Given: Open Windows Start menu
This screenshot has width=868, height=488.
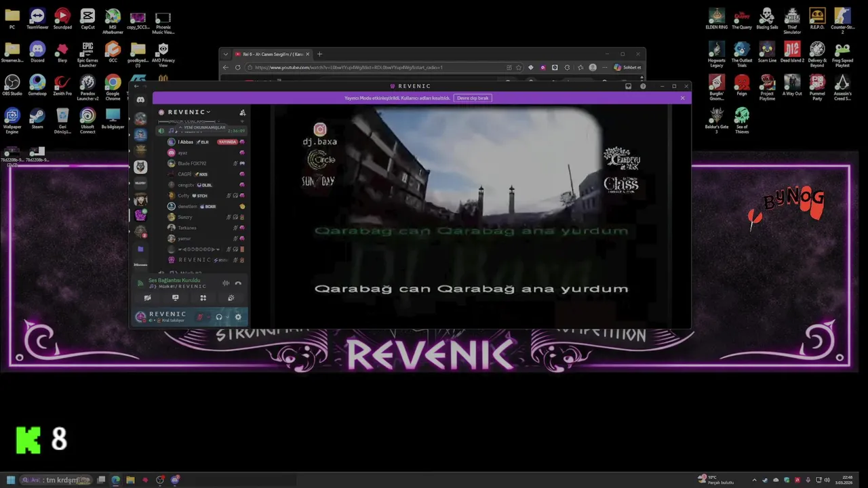Looking at the screenshot, I should 10,480.
